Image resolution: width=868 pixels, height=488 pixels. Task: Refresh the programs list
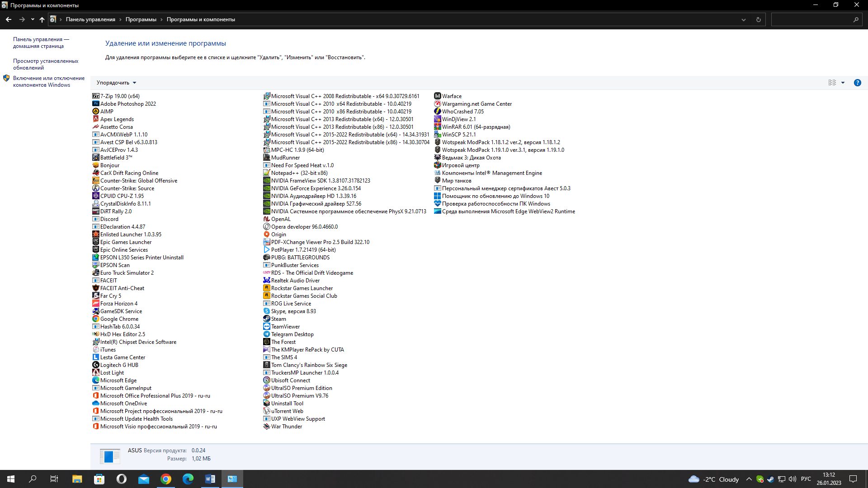coord(758,19)
